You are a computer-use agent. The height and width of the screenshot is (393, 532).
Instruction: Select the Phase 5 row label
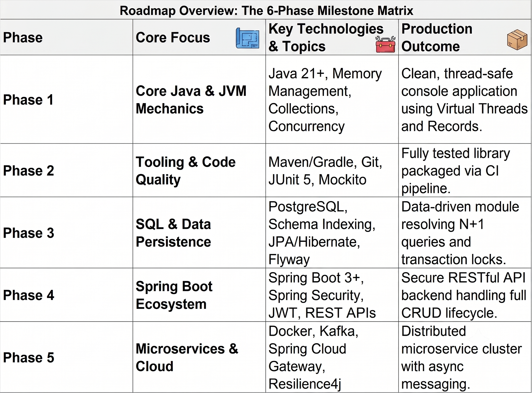point(29,357)
